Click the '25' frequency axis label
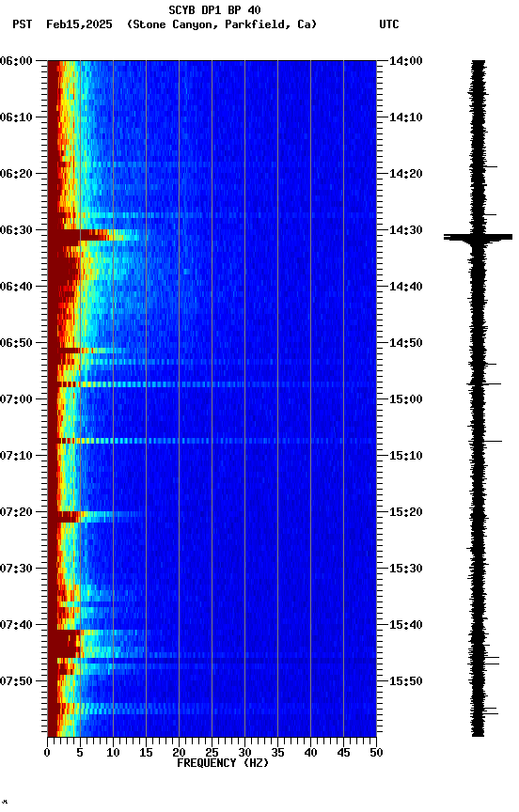Viewport: 519px width, 812px height. click(x=212, y=753)
